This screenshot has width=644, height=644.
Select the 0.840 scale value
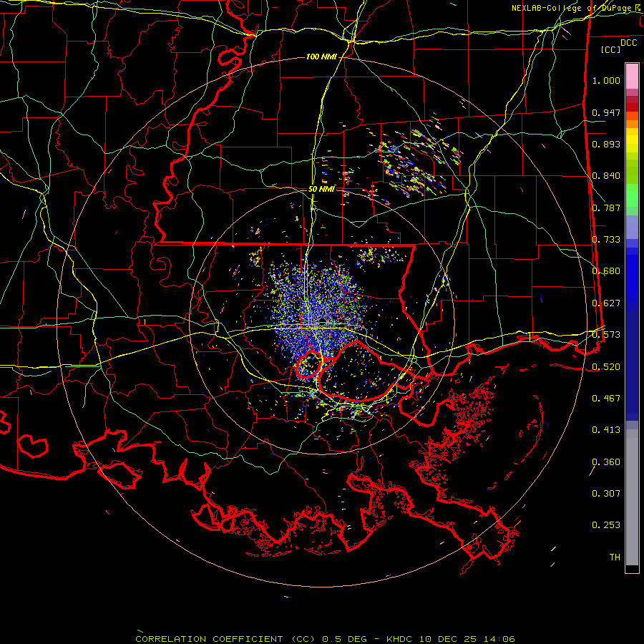coord(606,176)
